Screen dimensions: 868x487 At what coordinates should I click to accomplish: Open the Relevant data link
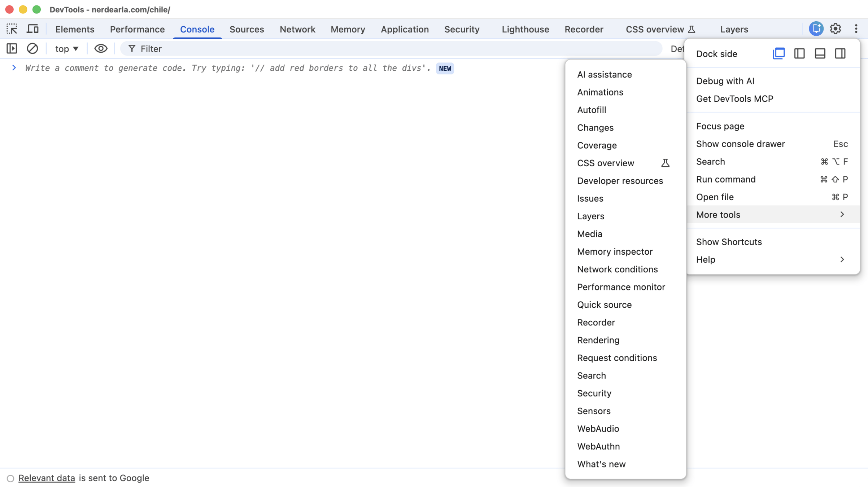(x=47, y=478)
